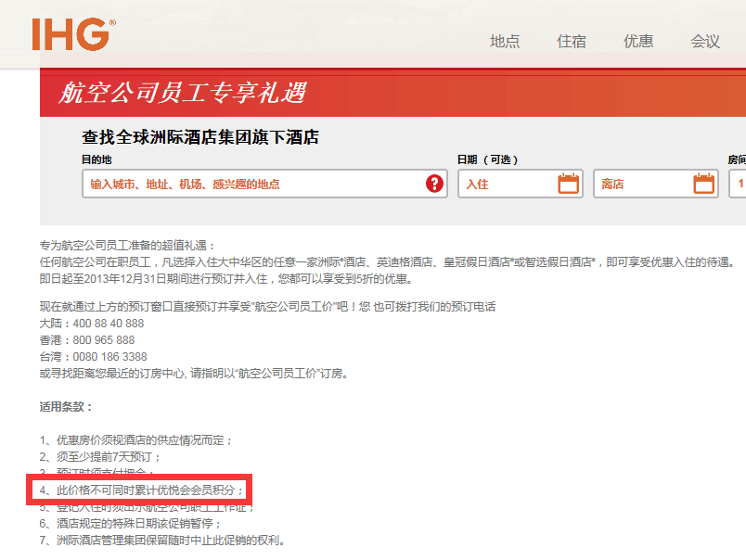Click the paragraph line starting 任何航空公司在职员工
The image size is (746, 560).
(388, 262)
